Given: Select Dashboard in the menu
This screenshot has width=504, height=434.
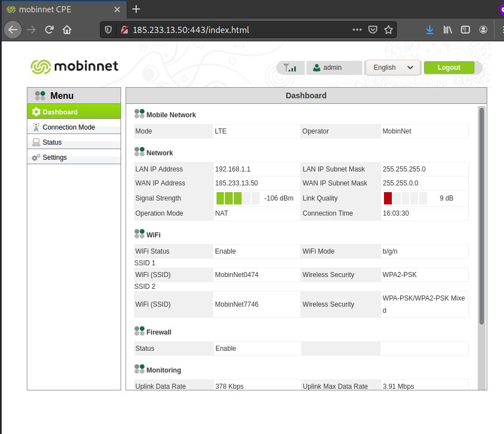Looking at the screenshot, I should coord(74,112).
